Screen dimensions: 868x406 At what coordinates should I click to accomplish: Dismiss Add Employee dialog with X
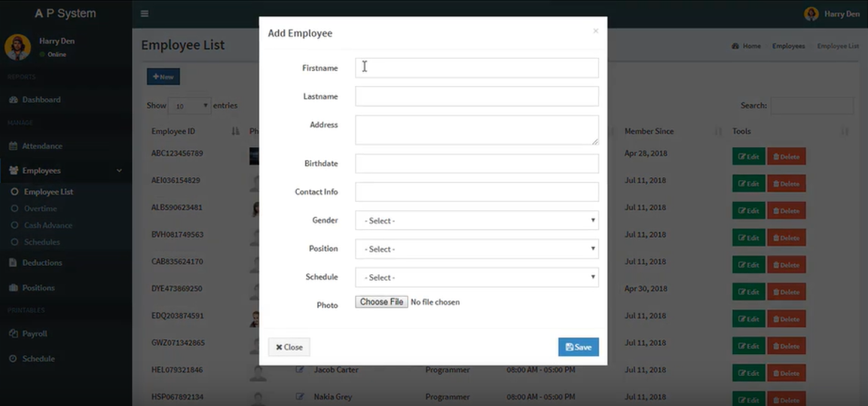point(596,31)
